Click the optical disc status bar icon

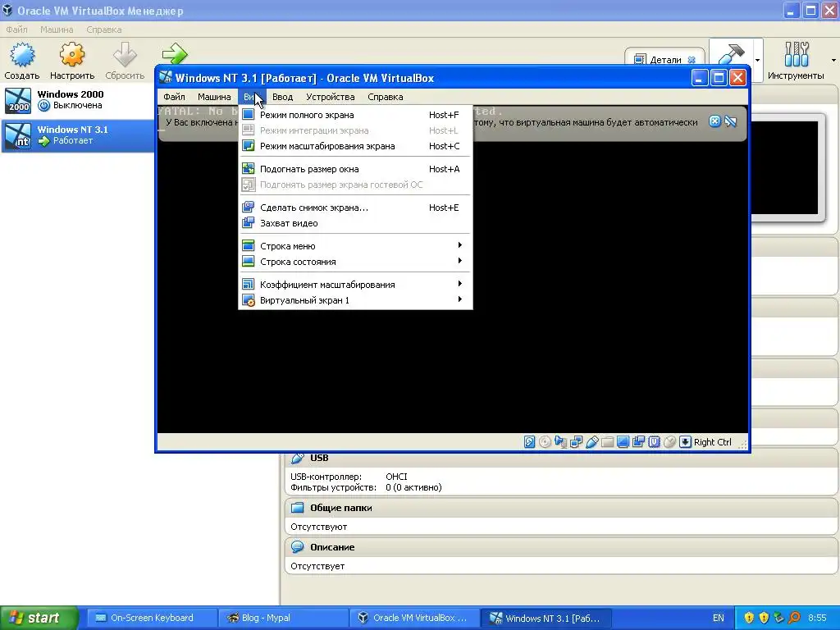545,442
